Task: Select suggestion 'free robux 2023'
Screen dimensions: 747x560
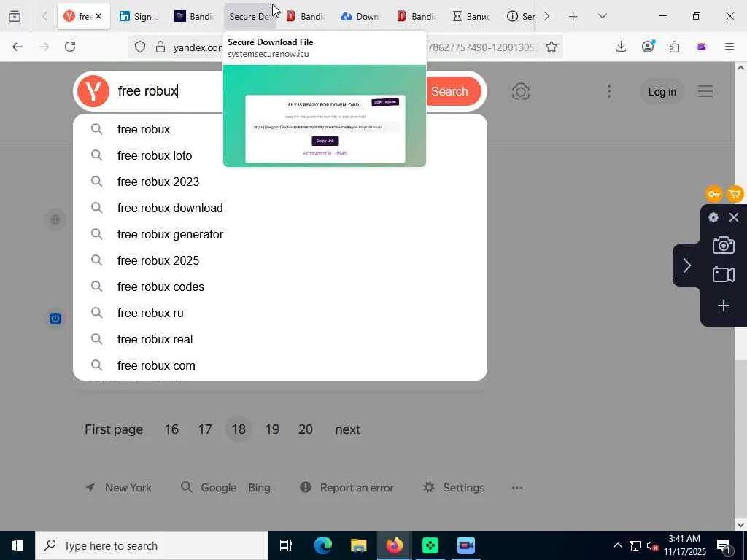Action: (280, 182)
